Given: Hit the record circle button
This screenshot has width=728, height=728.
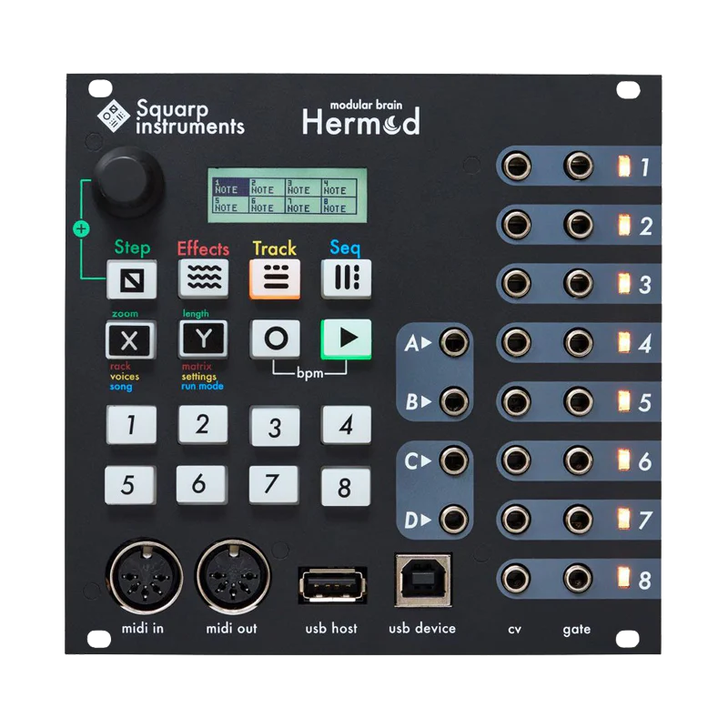Looking at the screenshot, I should tap(276, 339).
